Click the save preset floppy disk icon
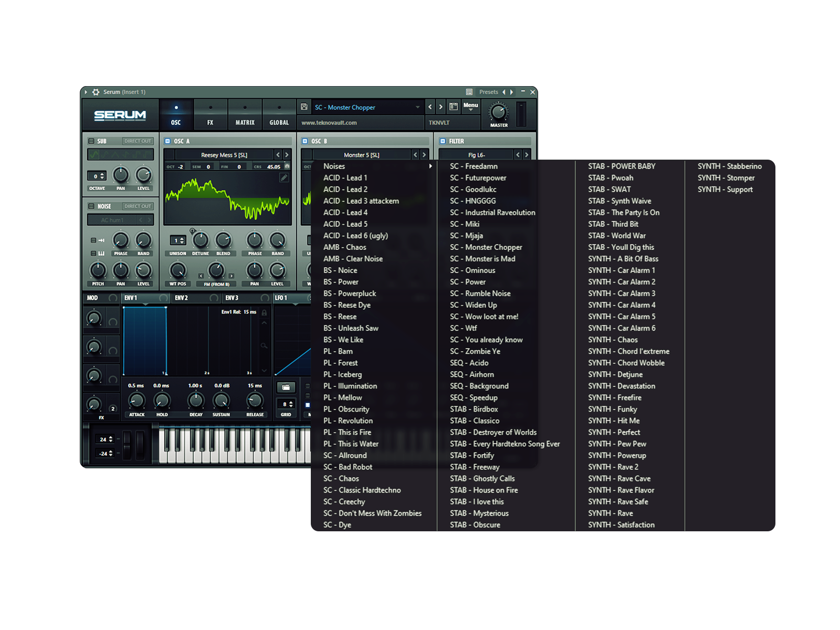840x630 pixels. point(304,107)
